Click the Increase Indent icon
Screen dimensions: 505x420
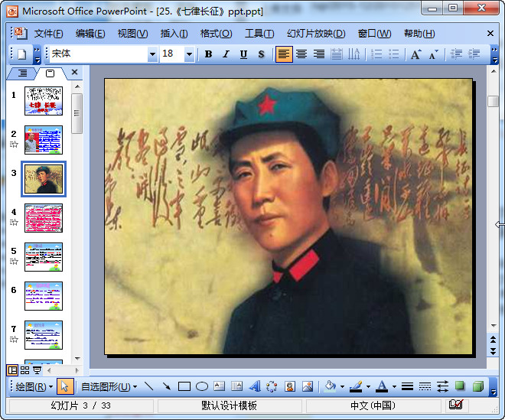(x=474, y=54)
